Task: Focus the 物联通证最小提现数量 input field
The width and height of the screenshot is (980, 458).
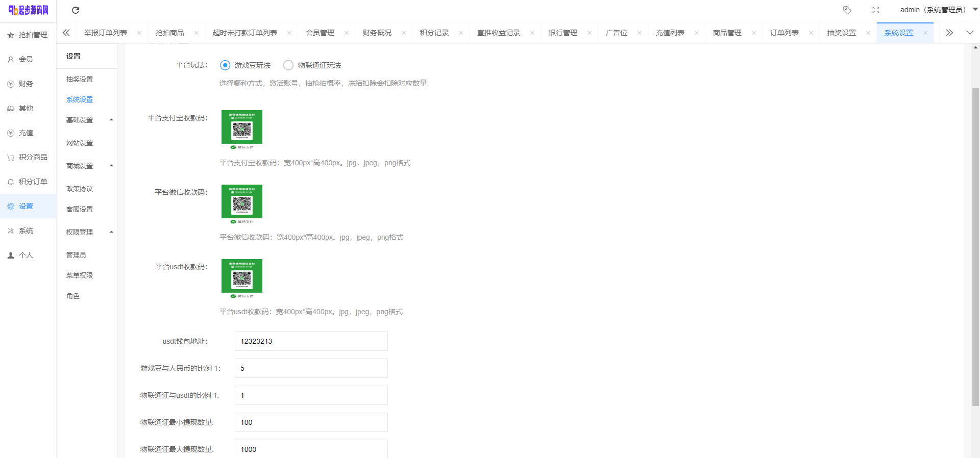Action: 311,422
